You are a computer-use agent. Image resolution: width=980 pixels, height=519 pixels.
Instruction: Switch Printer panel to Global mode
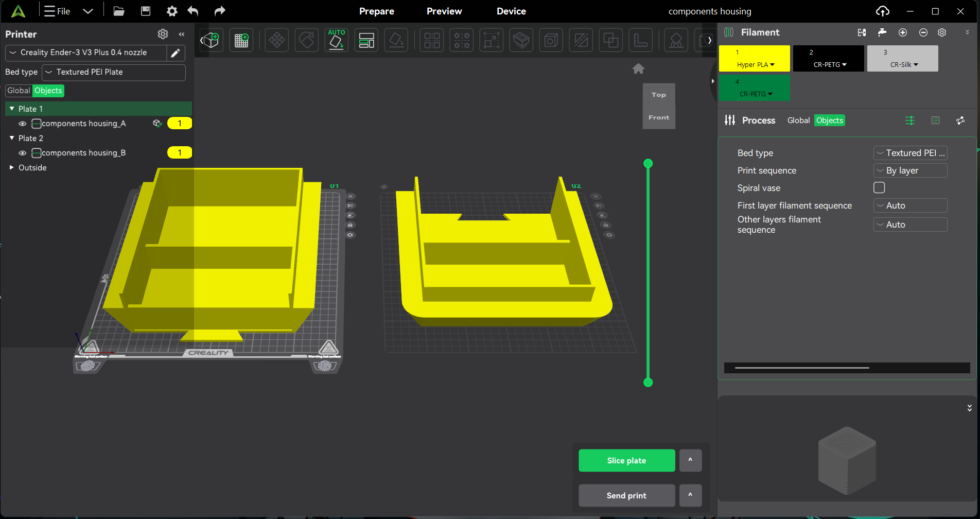click(x=19, y=91)
